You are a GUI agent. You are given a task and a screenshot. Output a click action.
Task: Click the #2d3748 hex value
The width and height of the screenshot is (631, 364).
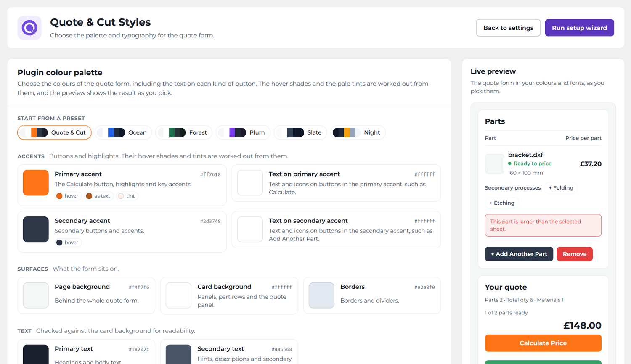coord(210,221)
